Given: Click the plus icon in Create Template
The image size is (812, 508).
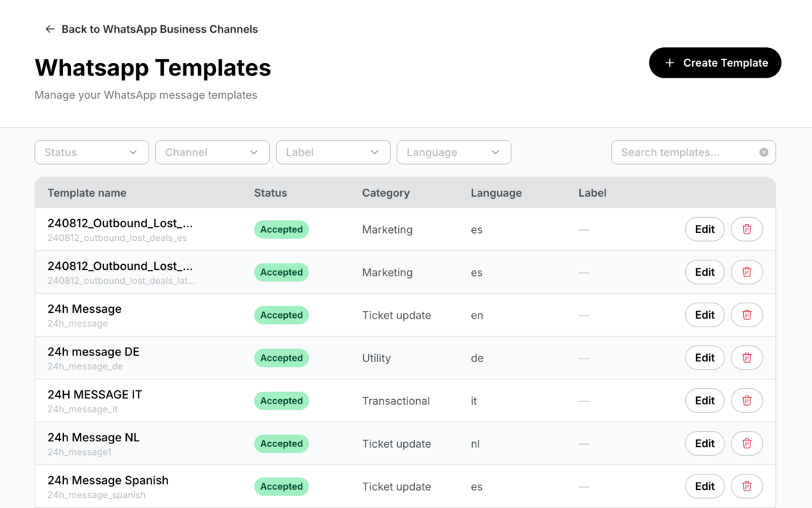Looking at the screenshot, I should pyautogui.click(x=670, y=62).
